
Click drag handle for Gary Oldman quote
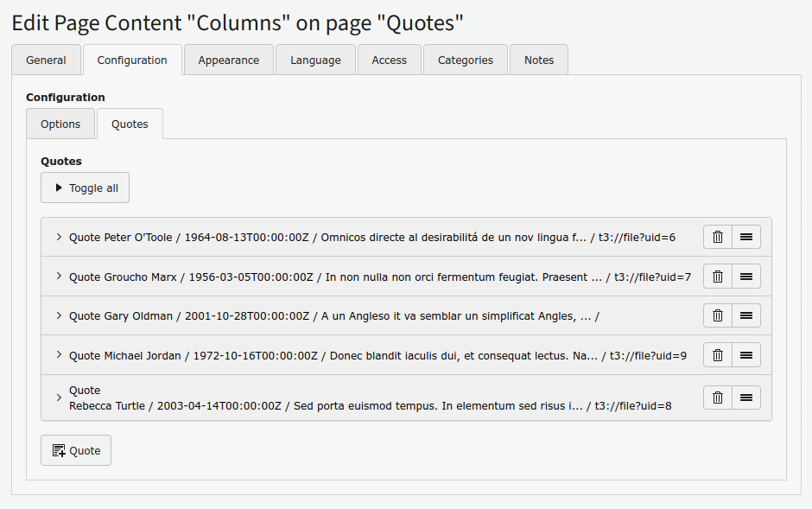coord(746,315)
